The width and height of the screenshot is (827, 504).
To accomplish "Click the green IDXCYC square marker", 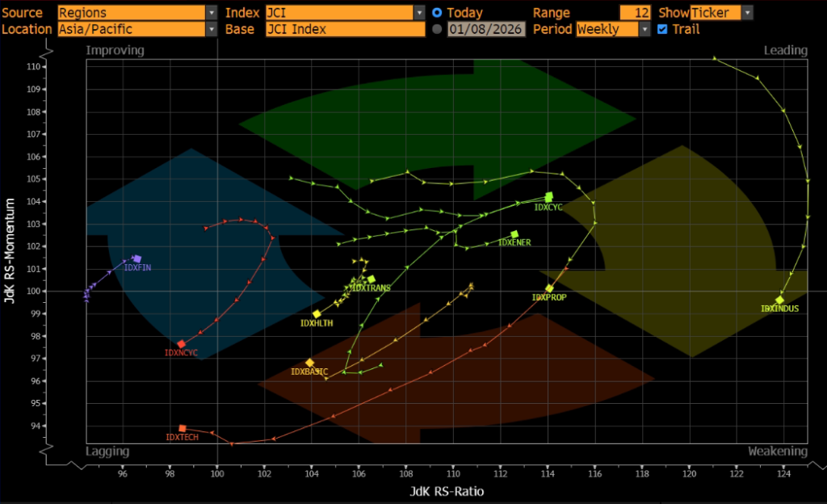I will coord(549,197).
